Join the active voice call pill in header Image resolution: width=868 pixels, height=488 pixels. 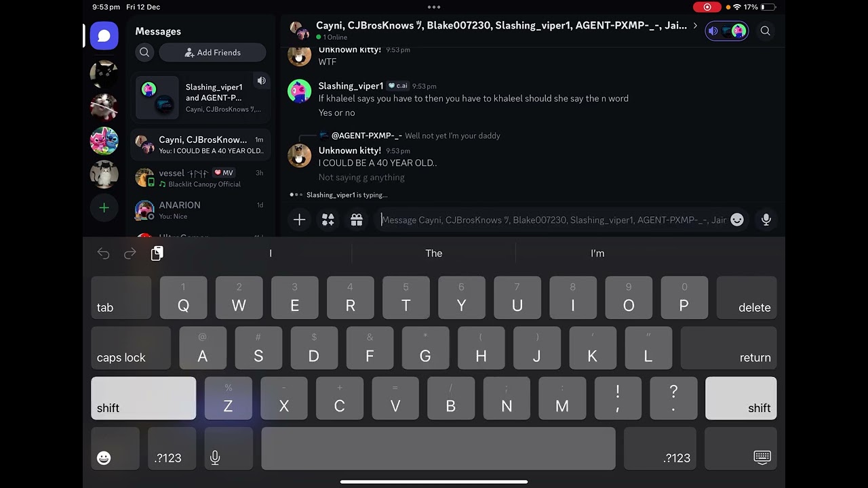pyautogui.click(x=726, y=30)
